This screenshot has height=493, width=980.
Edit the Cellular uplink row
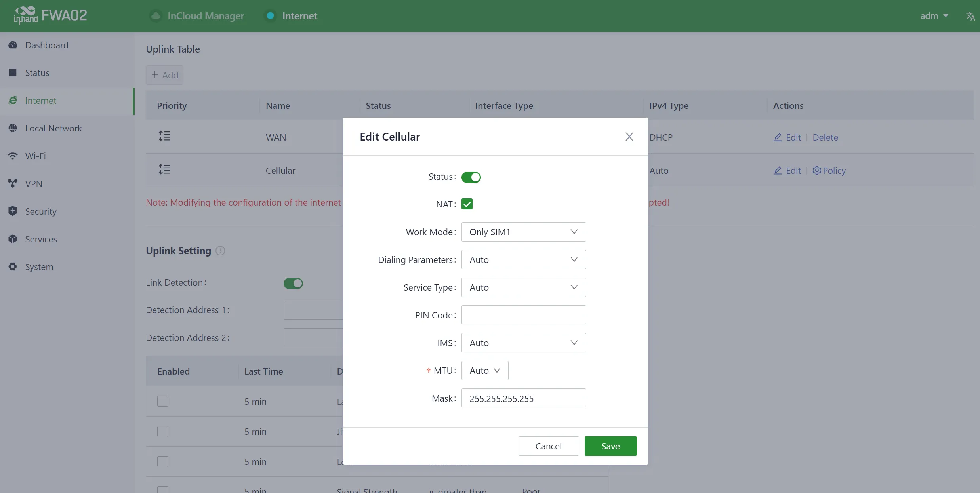(787, 171)
